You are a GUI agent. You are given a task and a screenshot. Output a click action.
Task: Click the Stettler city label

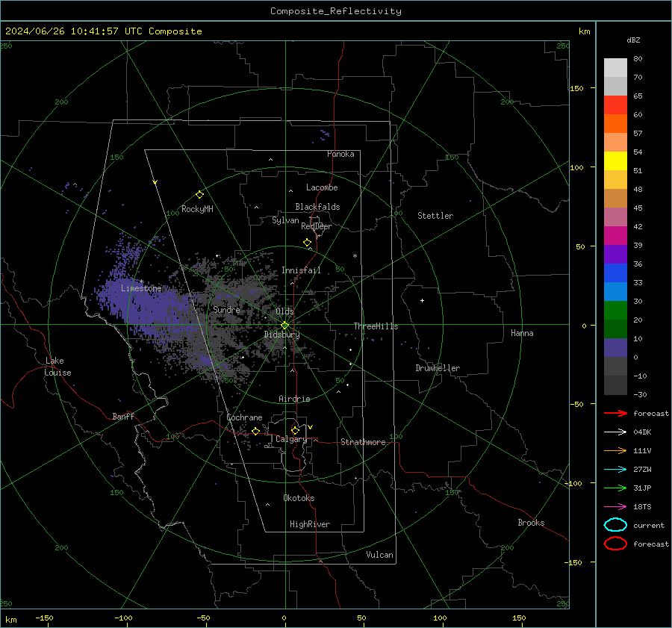pyautogui.click(x=435, y=216)
